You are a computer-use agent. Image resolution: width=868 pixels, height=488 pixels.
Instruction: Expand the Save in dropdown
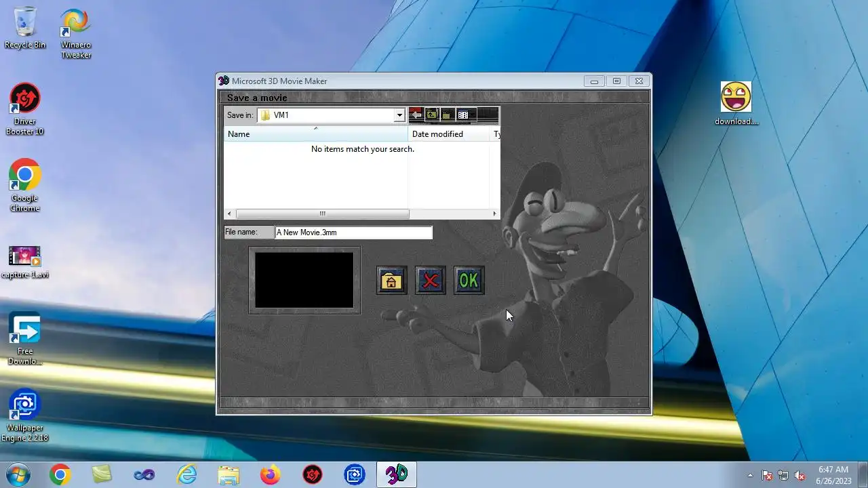coord(399,115)
